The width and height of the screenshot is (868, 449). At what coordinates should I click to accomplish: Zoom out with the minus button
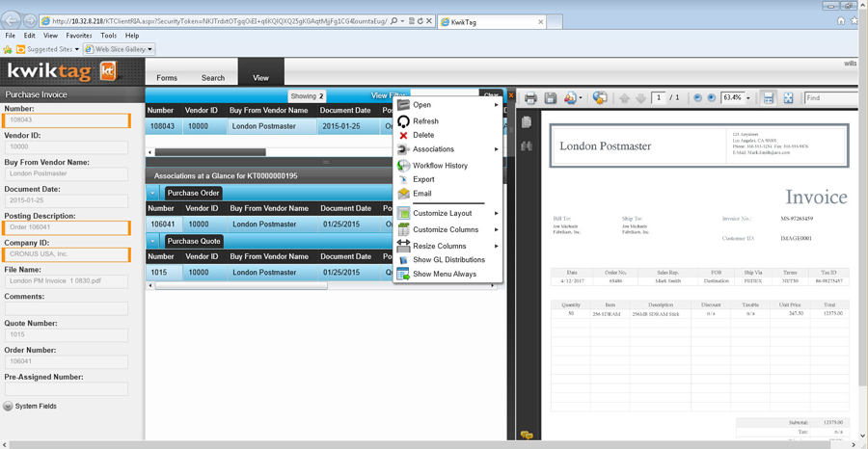click(x=697, y=98)
